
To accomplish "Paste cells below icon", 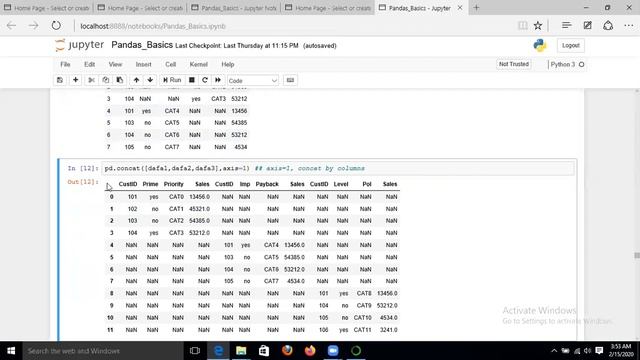I will [120, 80].
